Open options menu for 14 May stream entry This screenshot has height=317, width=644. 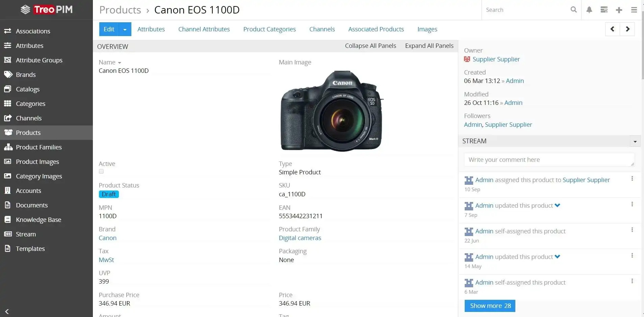point(632,255)
